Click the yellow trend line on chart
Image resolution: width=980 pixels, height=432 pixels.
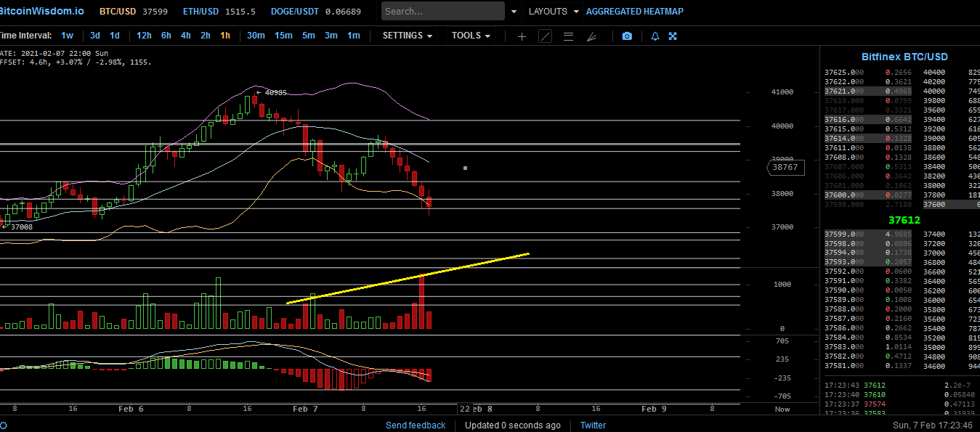(x=408, y=279)
